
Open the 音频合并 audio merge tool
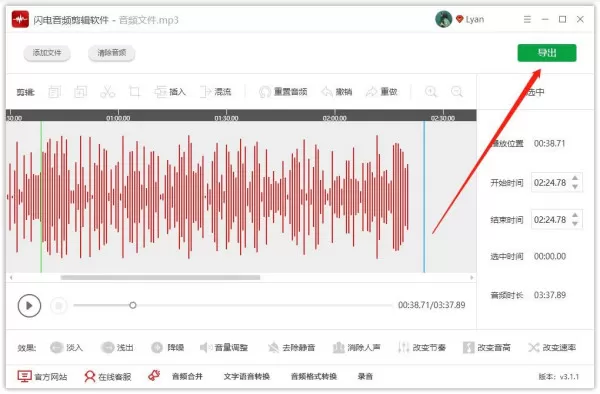tap(187, 376)
